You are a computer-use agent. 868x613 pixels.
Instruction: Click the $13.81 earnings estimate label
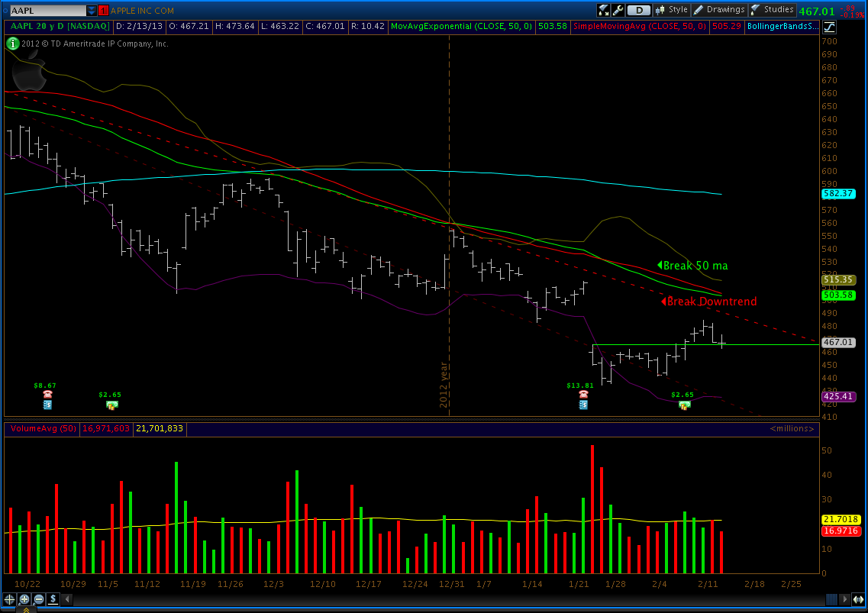point(580,386)
